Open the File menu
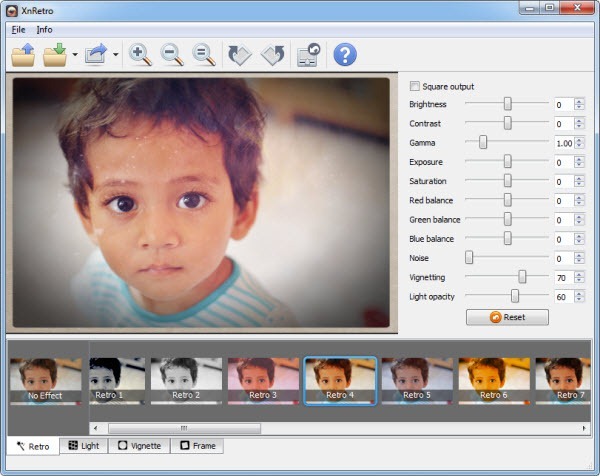600x476 pixels. (x=19, y=30)
